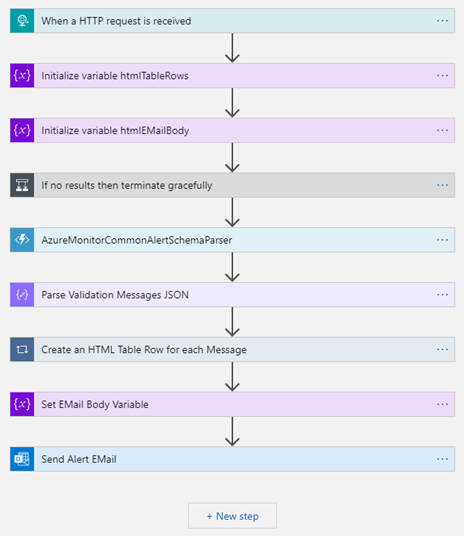Viewport: 464px width, 536px height.
Task: Open ellipsis menu for Parse Validation Messages JSON
Action: click(x=442, y=295)
